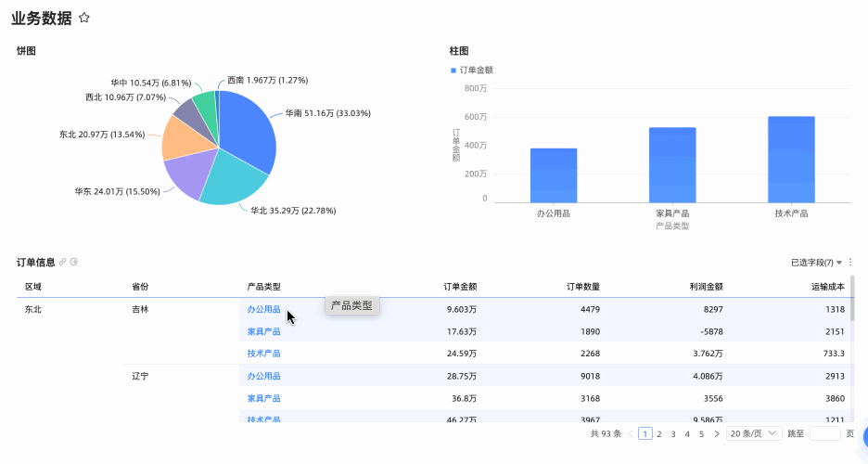Click the 饼图 chart title
This screenshot has height=464, width=868.
click(x=26, y=51)
